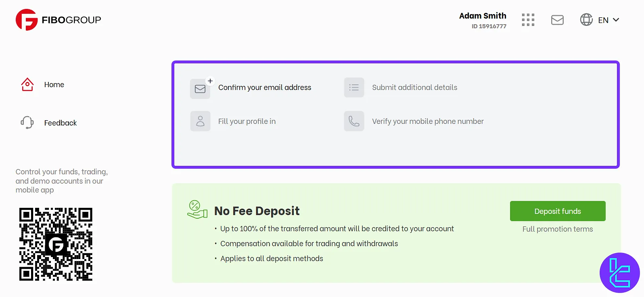This screenshot has width=644, height=297.
Task: Expand the EN language dropdown chevron
Action: [616, 20]
